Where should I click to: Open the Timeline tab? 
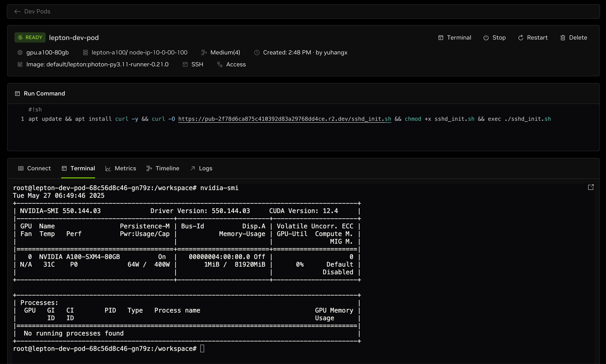(x=163, y=168)
